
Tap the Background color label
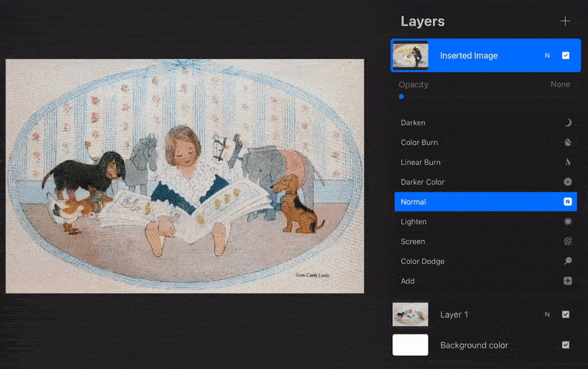click(x=474, y=345)
